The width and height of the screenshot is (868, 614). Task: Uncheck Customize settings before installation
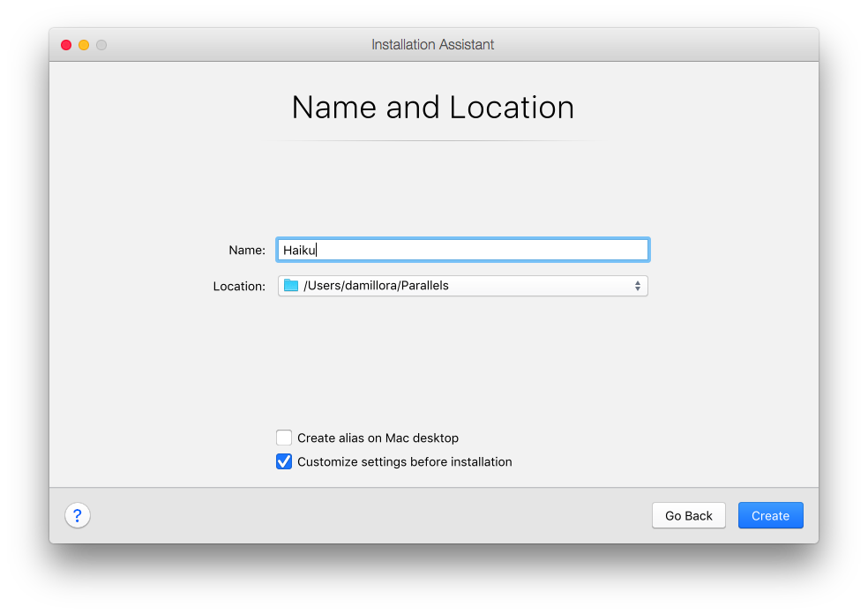tap(284, 461)
